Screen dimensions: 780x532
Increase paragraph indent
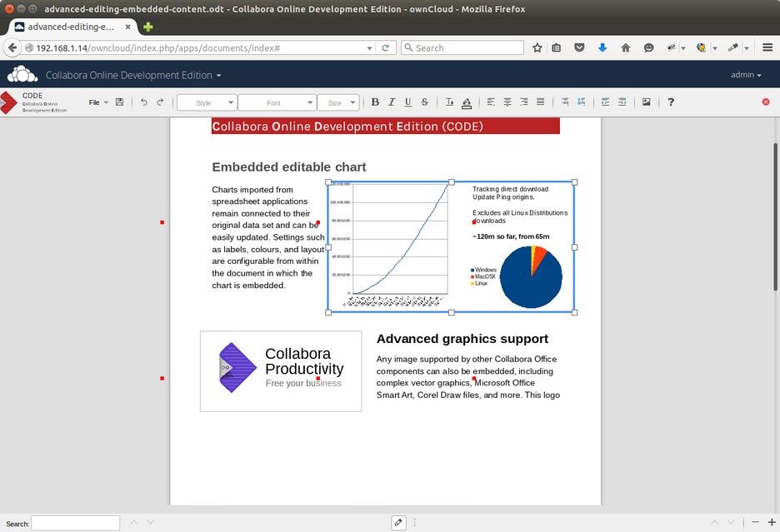coord(605,102)
